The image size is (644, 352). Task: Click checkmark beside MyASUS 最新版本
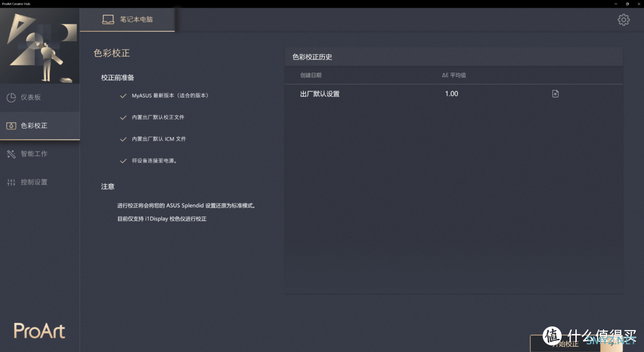tap(123, 95)
